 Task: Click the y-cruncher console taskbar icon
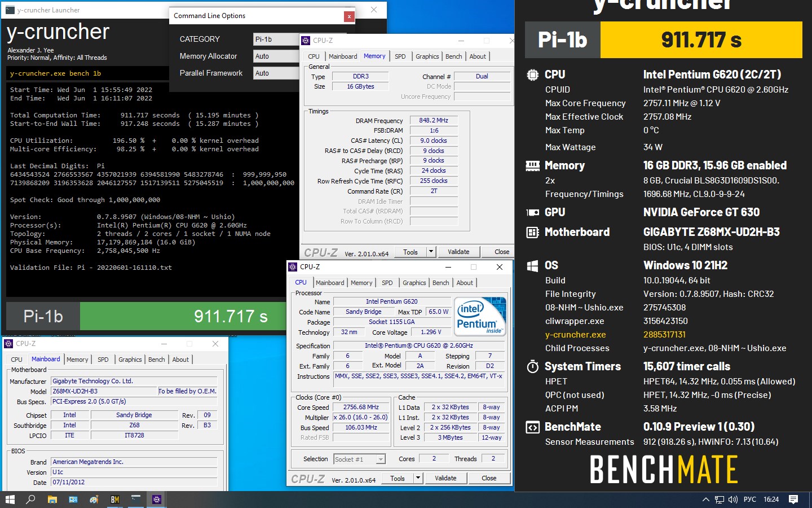pyautogui.click(x=136, y=500)
